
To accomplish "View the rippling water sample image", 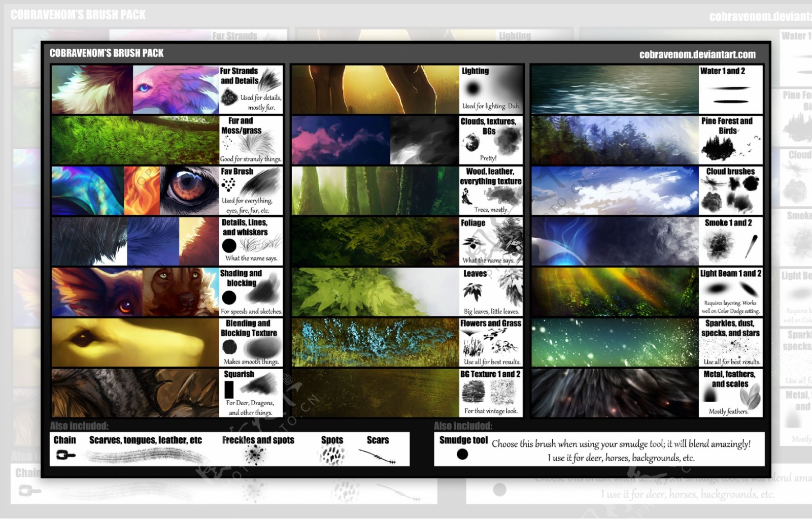I will [x=615, y=89].
